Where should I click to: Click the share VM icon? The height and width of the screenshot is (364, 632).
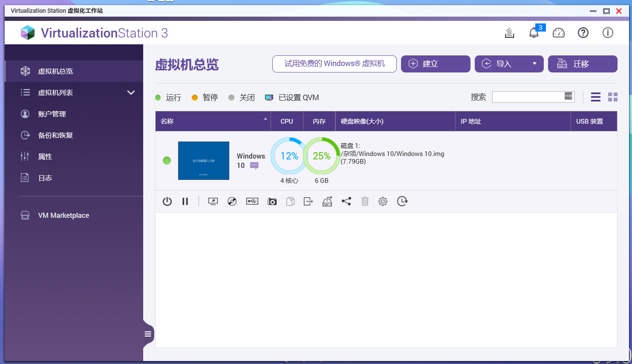(x=346, y=201)
